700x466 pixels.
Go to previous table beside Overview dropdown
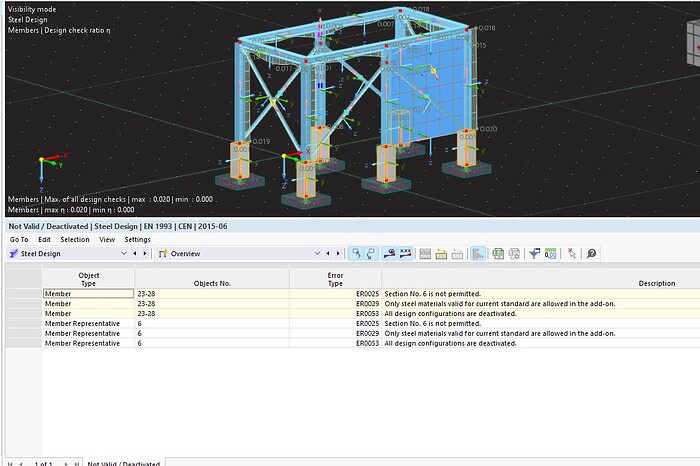328,254
